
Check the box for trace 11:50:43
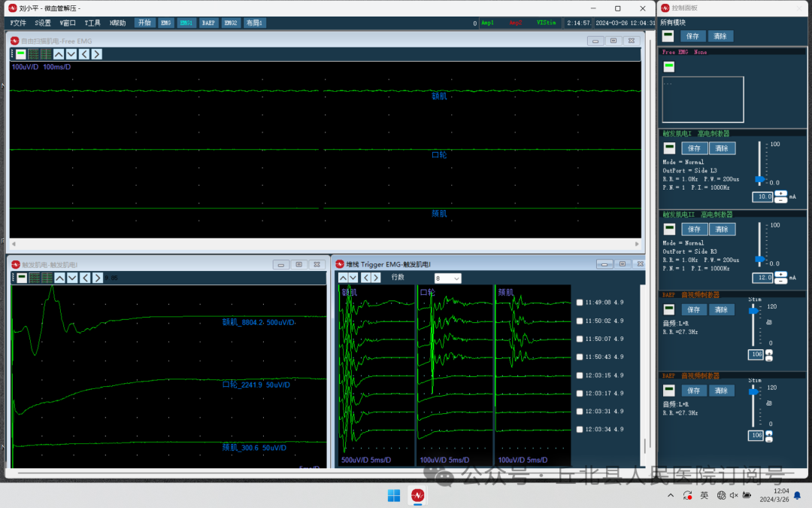pos(580,357)
